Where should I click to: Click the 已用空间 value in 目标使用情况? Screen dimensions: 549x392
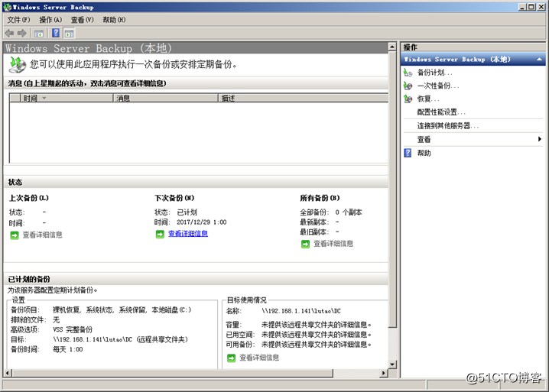coord(316,335)
